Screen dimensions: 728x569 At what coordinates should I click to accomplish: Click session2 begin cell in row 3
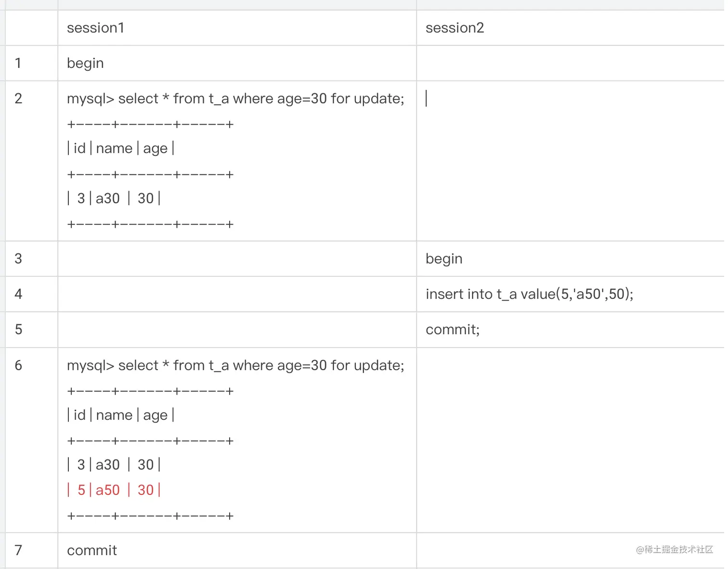571,259
